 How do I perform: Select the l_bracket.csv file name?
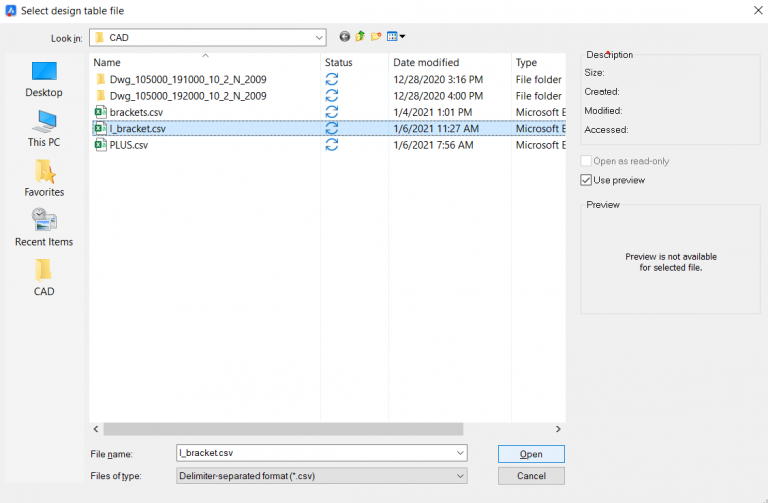pyautogui.click(x=138, y=128)
